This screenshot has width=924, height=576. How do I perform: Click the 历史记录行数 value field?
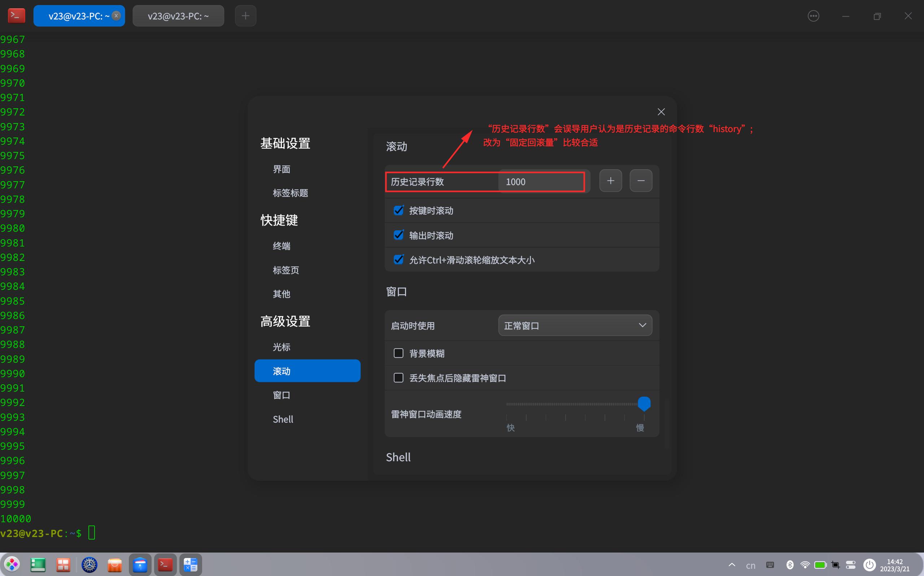click(544, 181)
